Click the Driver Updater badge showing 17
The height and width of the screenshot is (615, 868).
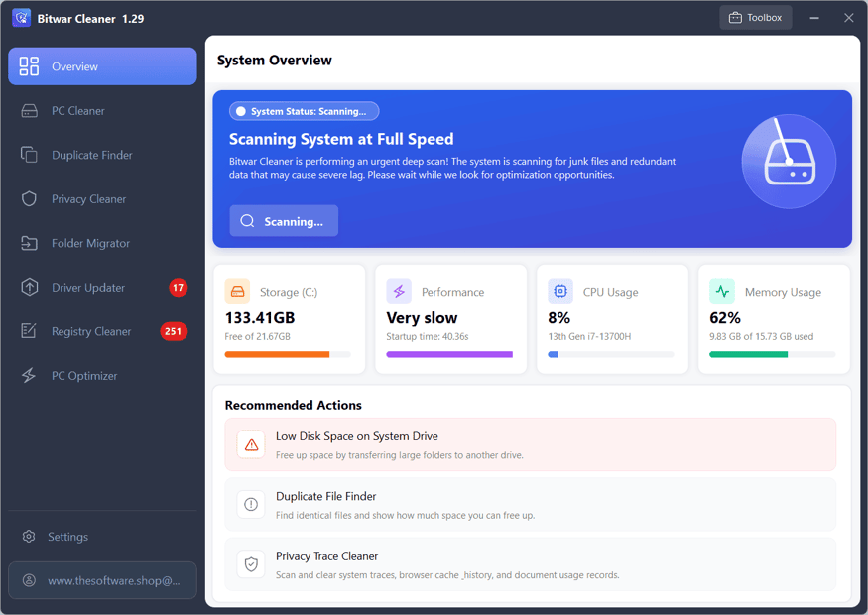point(178,288)
